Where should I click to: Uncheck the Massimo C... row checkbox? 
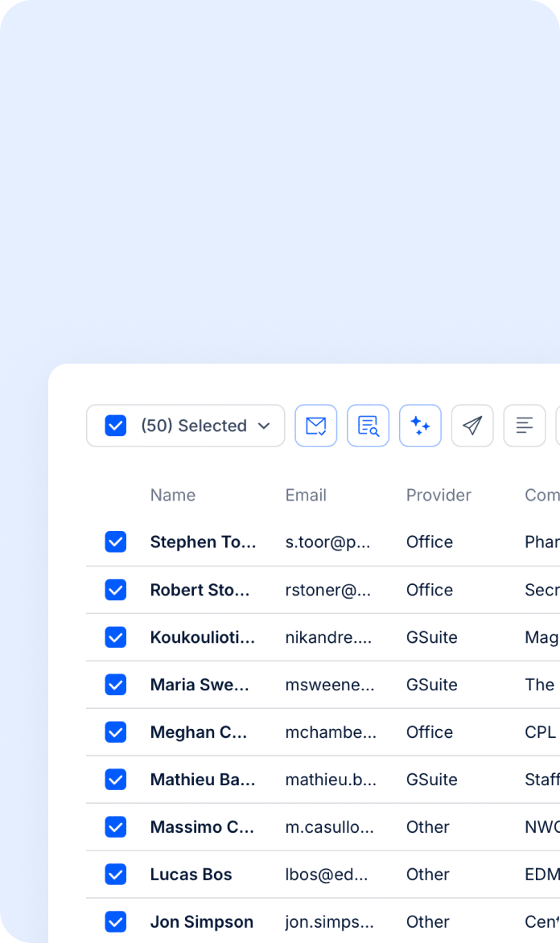116,827
